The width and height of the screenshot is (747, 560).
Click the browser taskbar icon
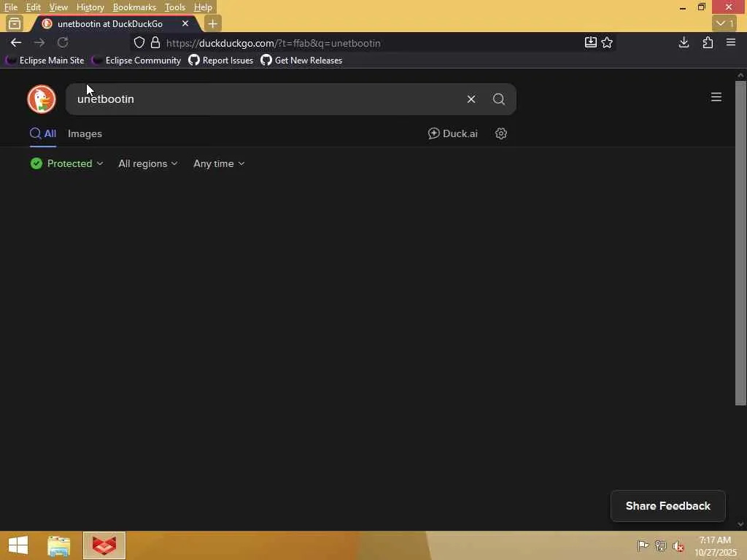click(104, 545)
